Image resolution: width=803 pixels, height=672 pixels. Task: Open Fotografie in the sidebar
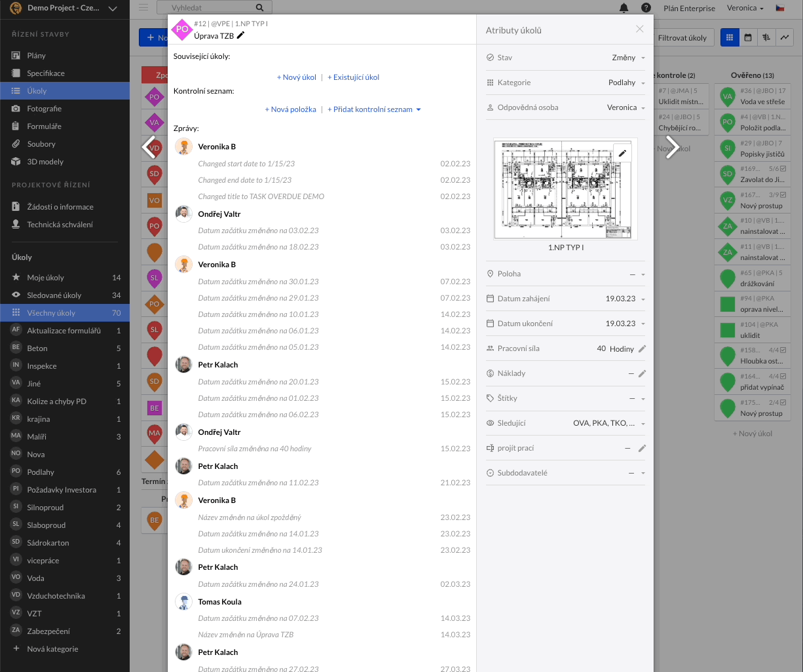coord(44,109)
